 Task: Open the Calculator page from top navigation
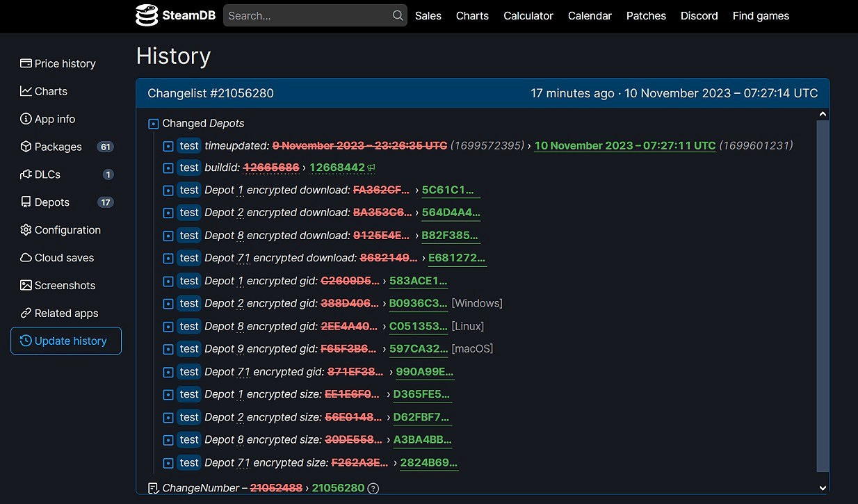coord(528,15)
